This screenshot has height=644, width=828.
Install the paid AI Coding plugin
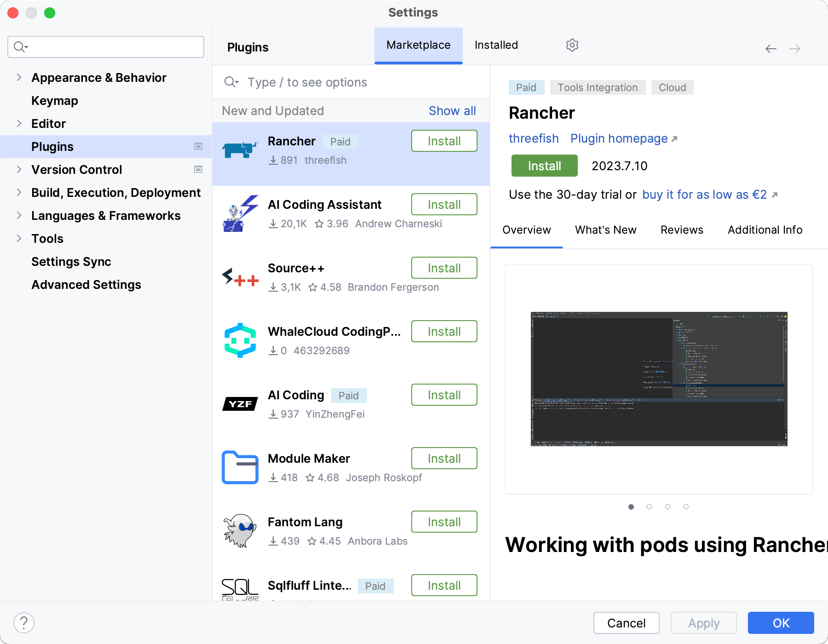tap(444, 395)
